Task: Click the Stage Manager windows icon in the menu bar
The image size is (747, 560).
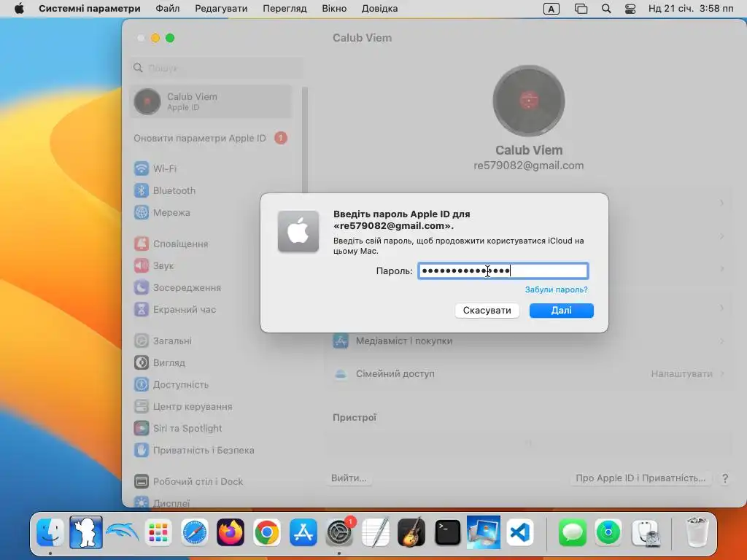Action: point(581,9)
